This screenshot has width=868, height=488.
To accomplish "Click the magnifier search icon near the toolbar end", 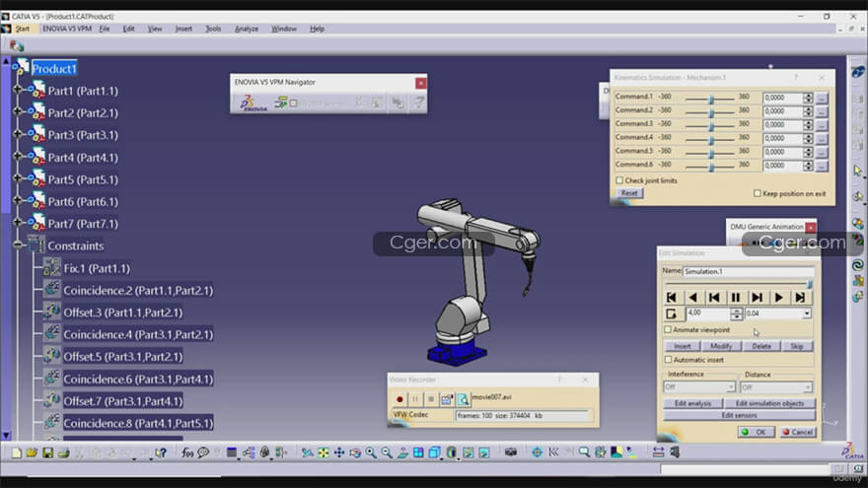I will pyautogui.click(x=584, y=453).
